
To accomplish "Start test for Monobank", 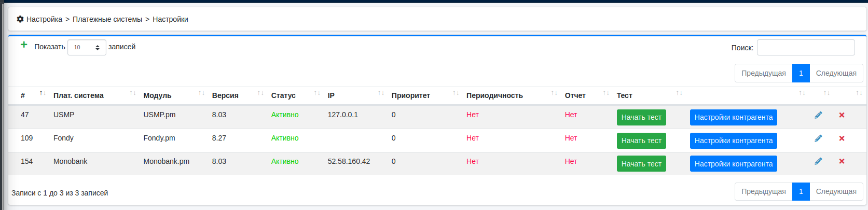I will point(641,164).
